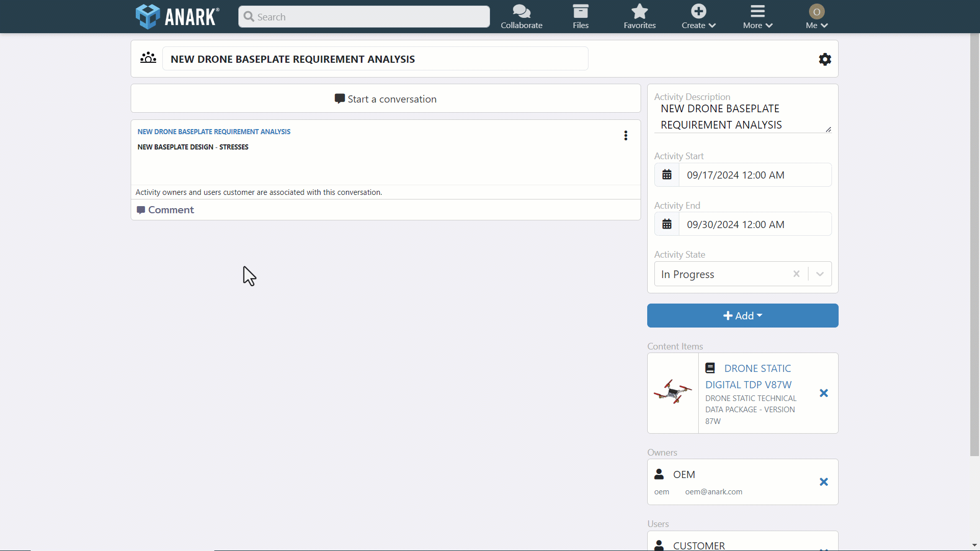This screenshot has width=980, height=551.
Task: Open the Activity End calendar picker
Action: [x=667, y=224]
